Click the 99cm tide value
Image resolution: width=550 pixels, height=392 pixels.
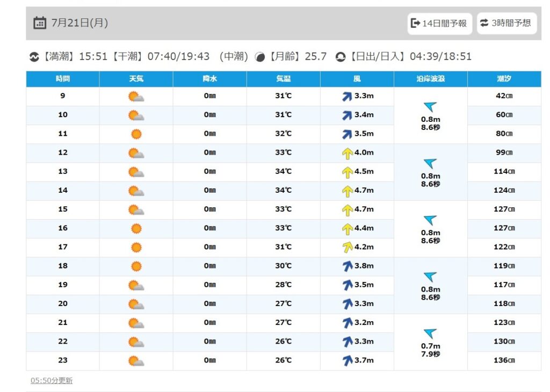tap(504, 153)
